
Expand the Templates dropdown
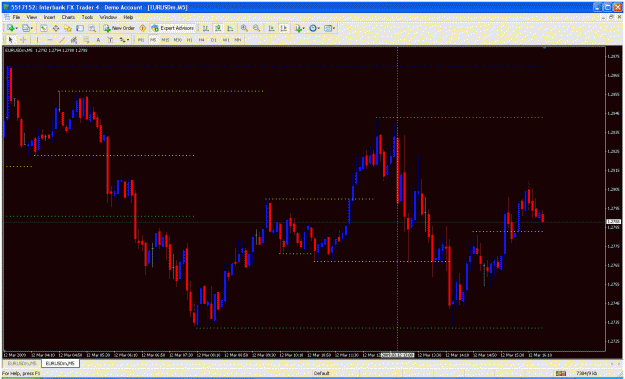[x=334, y=28]
